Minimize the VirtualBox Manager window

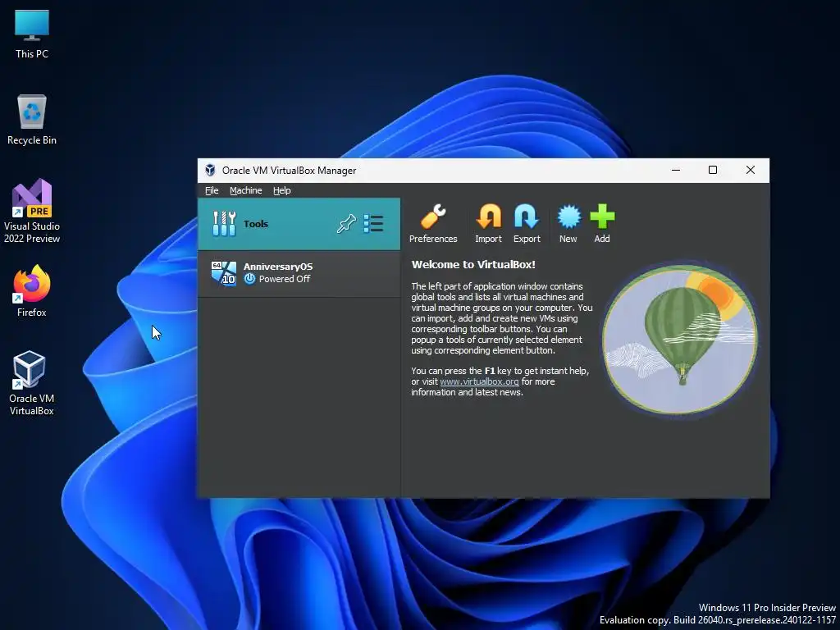coord(676,170)
